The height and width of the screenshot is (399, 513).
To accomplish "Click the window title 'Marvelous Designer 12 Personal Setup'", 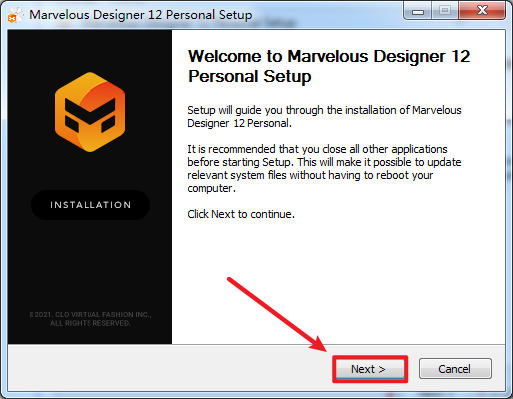I will pyautogui.click(x=141, y=15).
